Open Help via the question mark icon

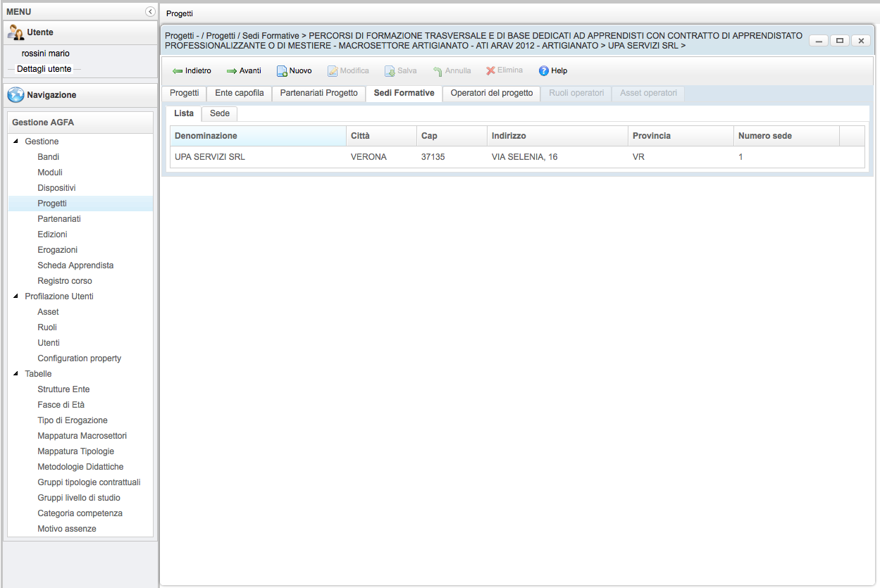544,71
